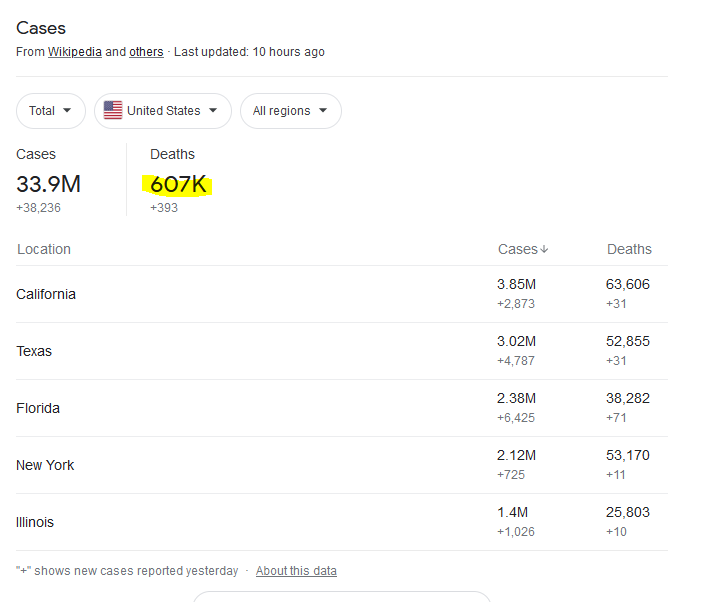This screenshot has height=602, width=719.
Task: Select the New York row
Action: click(342, 465)
